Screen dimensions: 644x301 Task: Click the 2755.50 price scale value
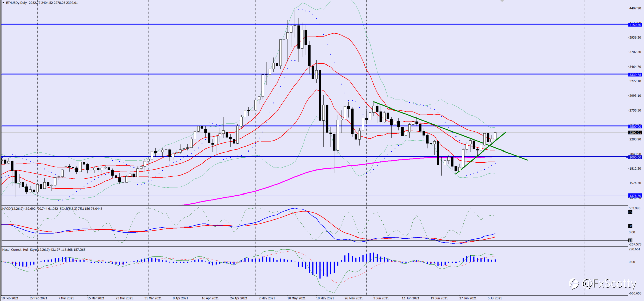click(635, 111)
